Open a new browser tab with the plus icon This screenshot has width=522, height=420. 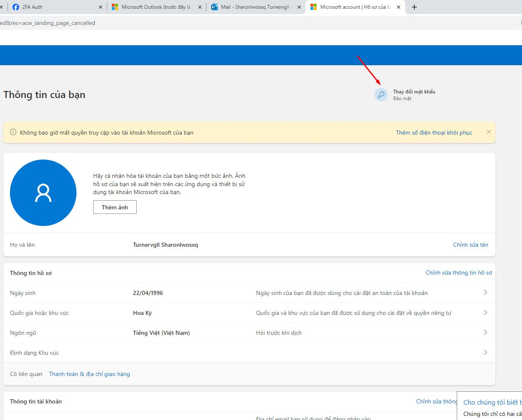click(x=414, y=7)
